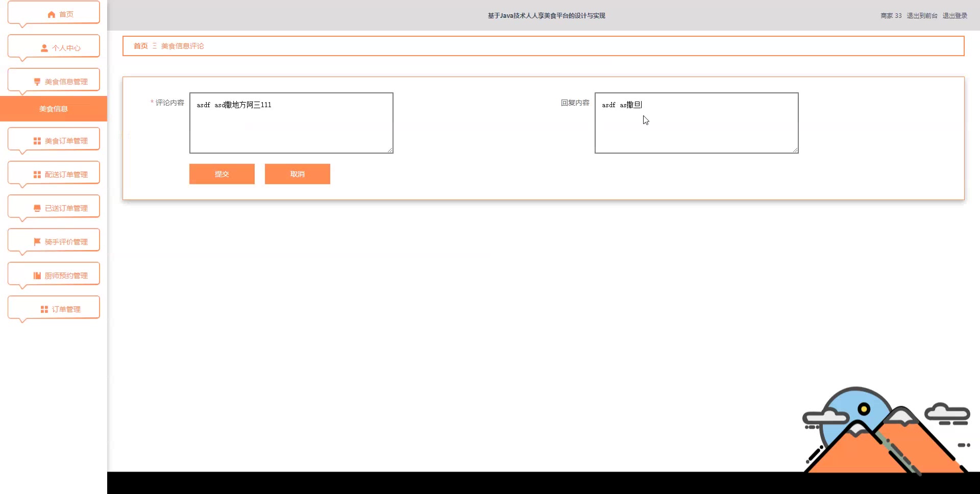Expand the 订单管理 menu
This screenshot has width=980, height=494.
(54, 308)
